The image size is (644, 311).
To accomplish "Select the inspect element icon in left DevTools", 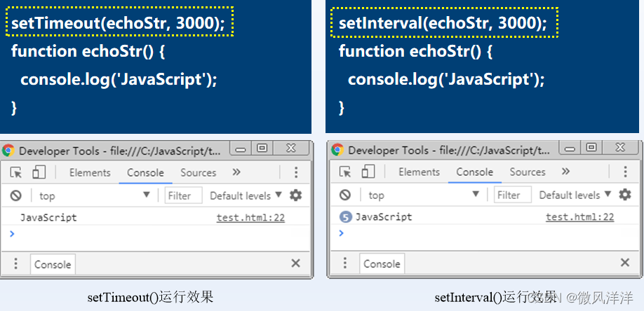I will [x=15, y=173].
